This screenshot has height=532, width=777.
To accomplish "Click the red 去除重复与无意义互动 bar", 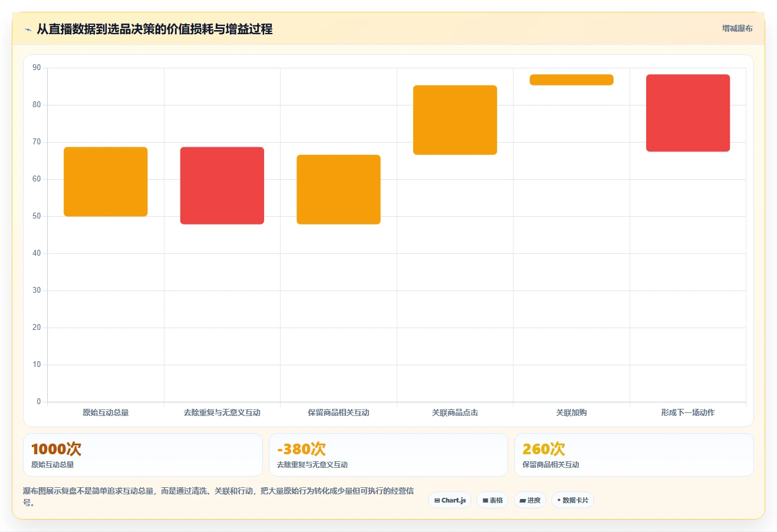I will pos(222,186).
